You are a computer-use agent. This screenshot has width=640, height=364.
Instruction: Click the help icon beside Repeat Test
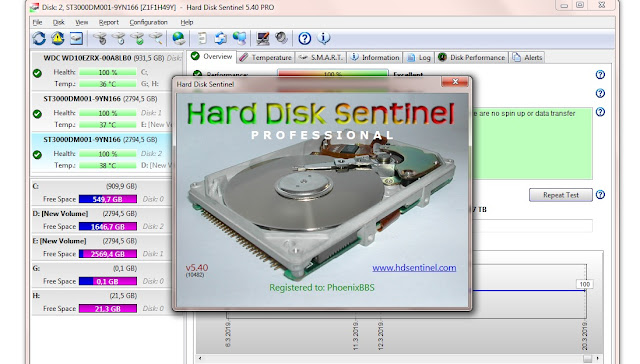[x=600, y=195]
